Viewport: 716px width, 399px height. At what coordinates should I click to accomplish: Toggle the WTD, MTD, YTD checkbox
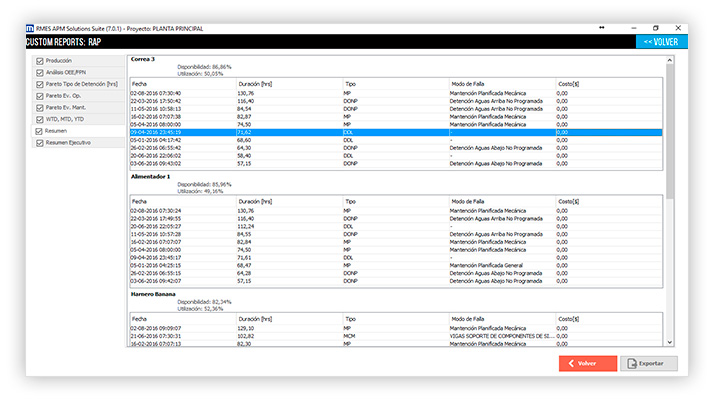click(40, 120)
